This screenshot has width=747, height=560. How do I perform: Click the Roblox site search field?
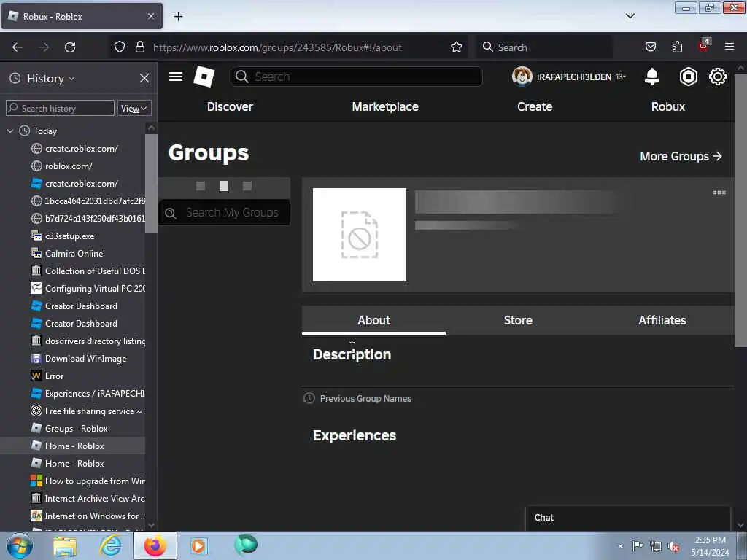356,77
